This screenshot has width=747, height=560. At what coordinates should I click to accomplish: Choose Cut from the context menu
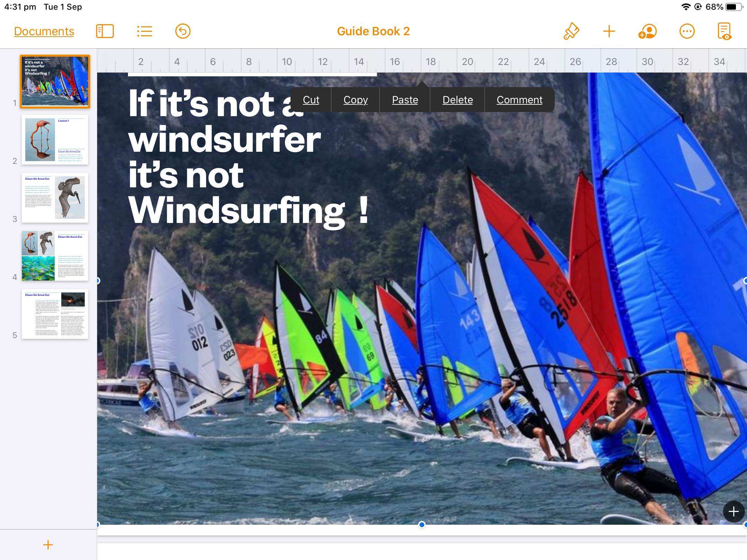(311, 100)
